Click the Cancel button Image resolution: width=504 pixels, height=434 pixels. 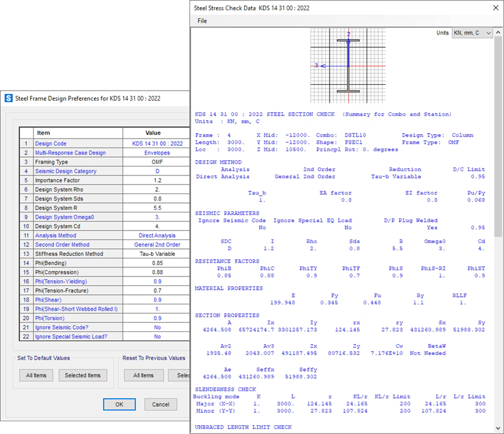tap(160, 404)
